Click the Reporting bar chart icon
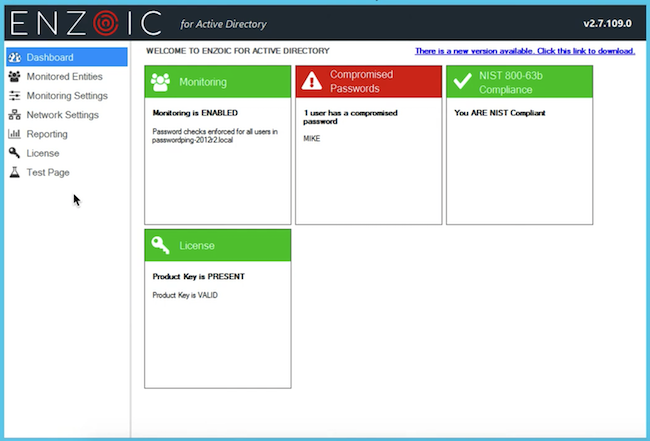Viewport: 650px width, 441px height. point(14,134)
